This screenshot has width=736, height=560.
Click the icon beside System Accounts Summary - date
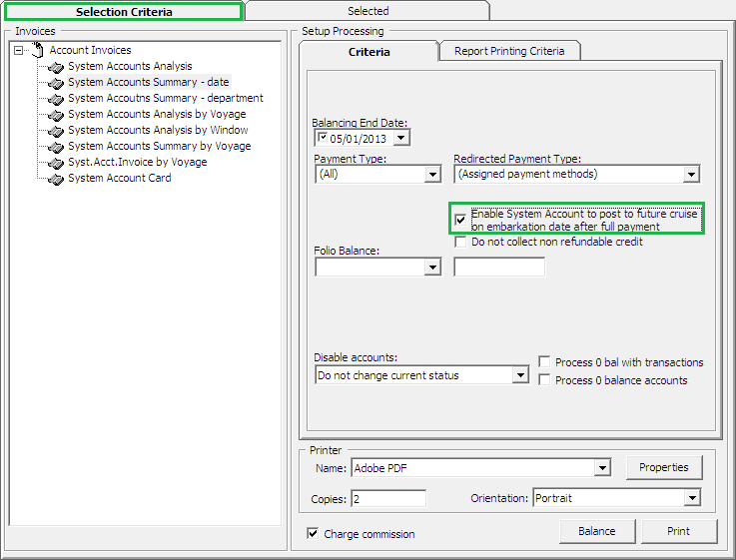pyautogui.click(x=56, y=84)
